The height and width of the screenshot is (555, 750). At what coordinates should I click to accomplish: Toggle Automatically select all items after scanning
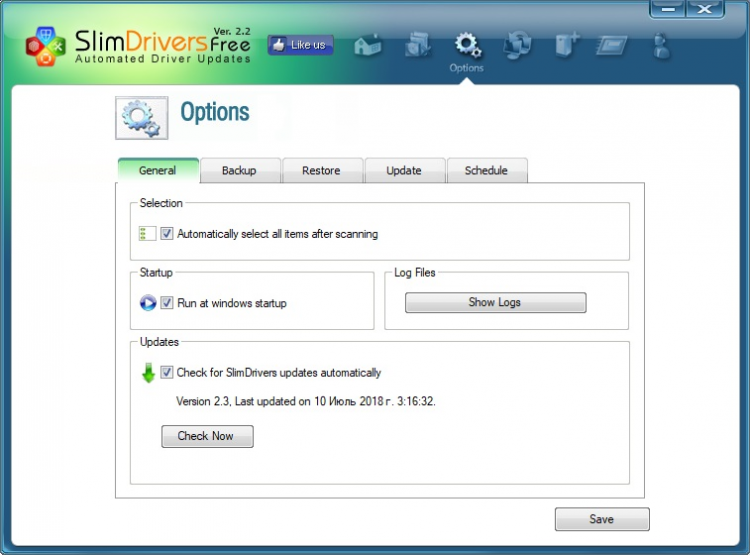[166, 233]
